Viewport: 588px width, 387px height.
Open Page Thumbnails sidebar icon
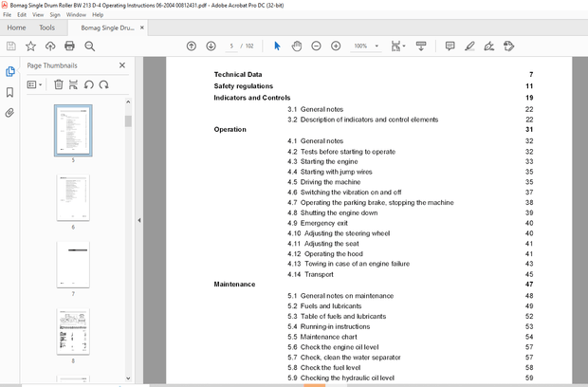[10, 71]
